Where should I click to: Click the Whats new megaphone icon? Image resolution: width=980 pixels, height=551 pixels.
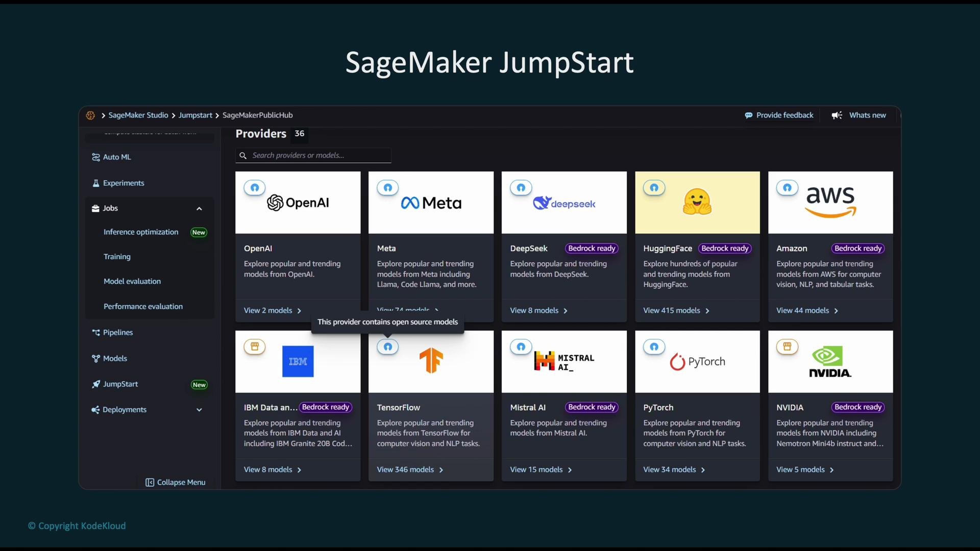[x=837, y=115]
